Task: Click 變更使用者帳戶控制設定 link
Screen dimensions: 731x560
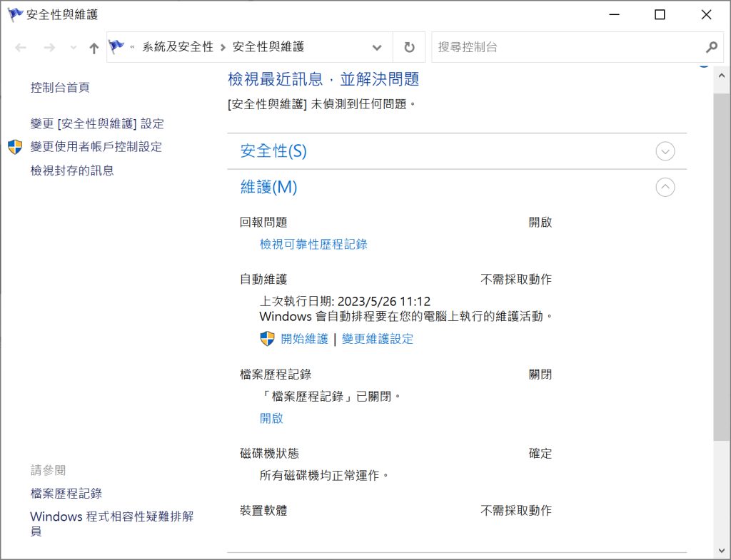Action: pos(96,147)
